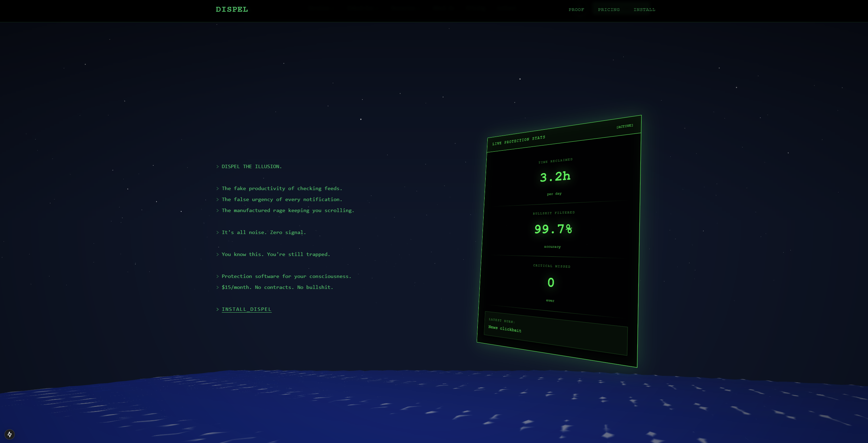
Task: Click the Live Protection Stats header
Action: [519, 140]
